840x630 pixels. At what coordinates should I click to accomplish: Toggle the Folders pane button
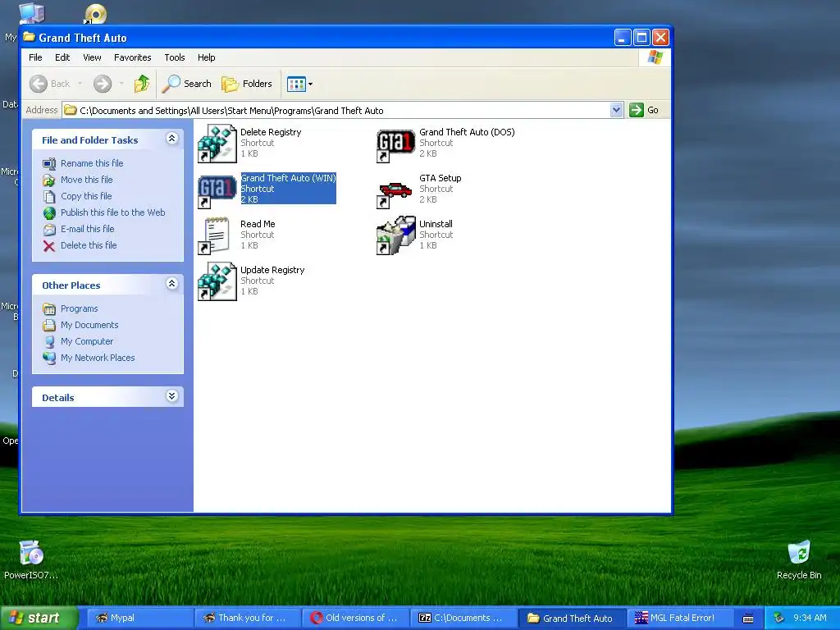point(247,84)
